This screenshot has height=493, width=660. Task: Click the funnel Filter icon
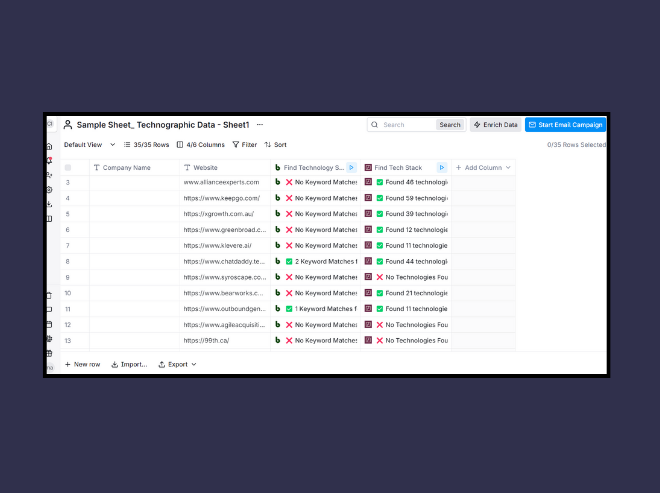[236, 145]
